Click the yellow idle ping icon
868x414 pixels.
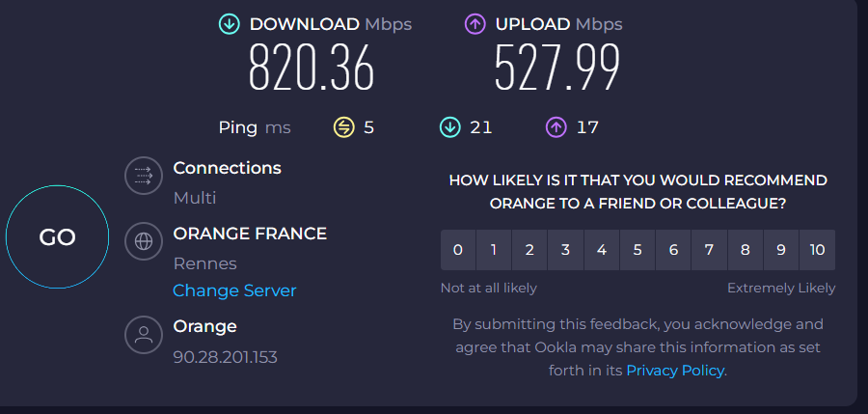(343, 128)
